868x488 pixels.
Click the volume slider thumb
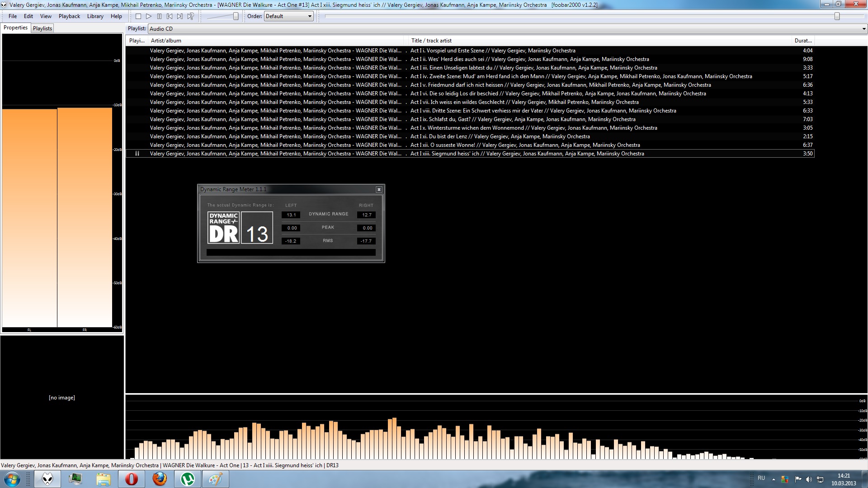[x=236, y=16]
